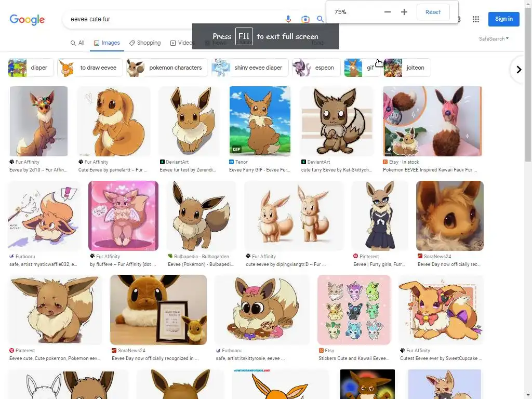Open the Pinterest 'Furry girls' Eevee image
Screen dimensions: 532x399
coord(380,216)
